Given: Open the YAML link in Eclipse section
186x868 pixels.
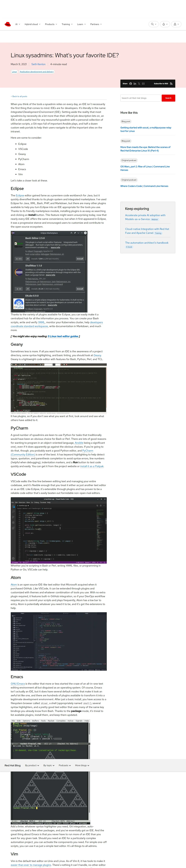Looking at the screenshot, I should (x=42, y=322).
